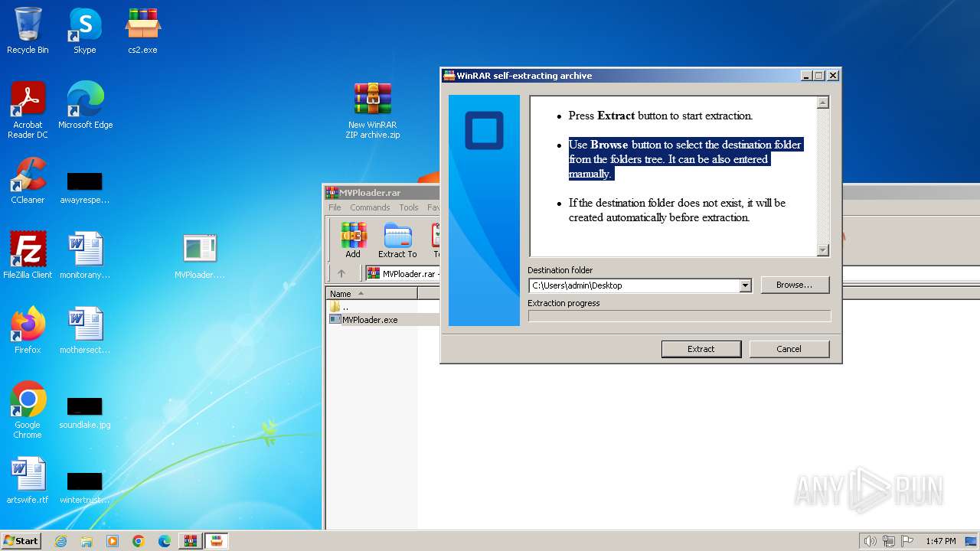Screen dimensions: 980x551
Task: Open Acrobat Reader DC shortcut
Action: pyautogui.click(x=28, y=109)
